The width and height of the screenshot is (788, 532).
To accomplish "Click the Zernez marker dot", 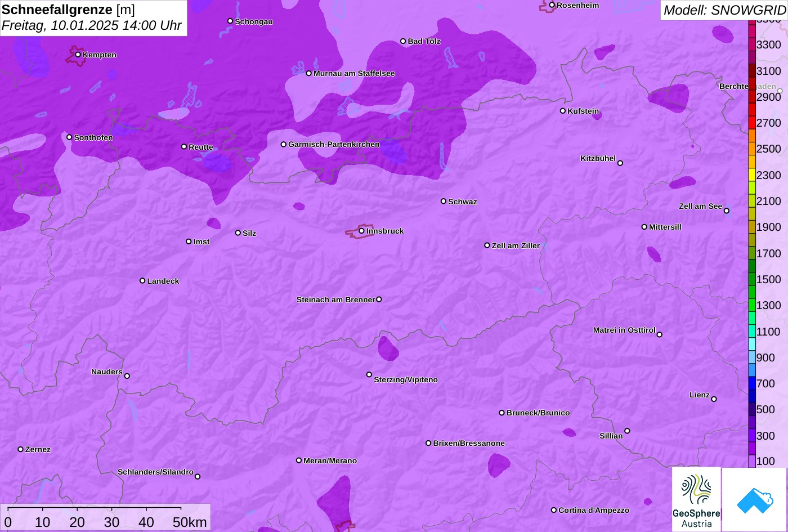I will point(21,449).
